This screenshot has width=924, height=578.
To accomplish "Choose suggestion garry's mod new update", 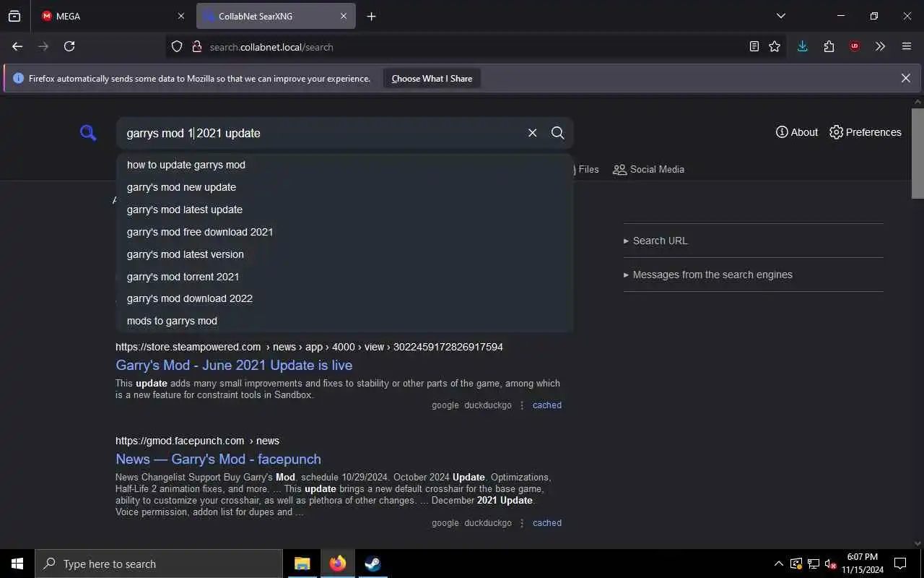I will (344, 187).
